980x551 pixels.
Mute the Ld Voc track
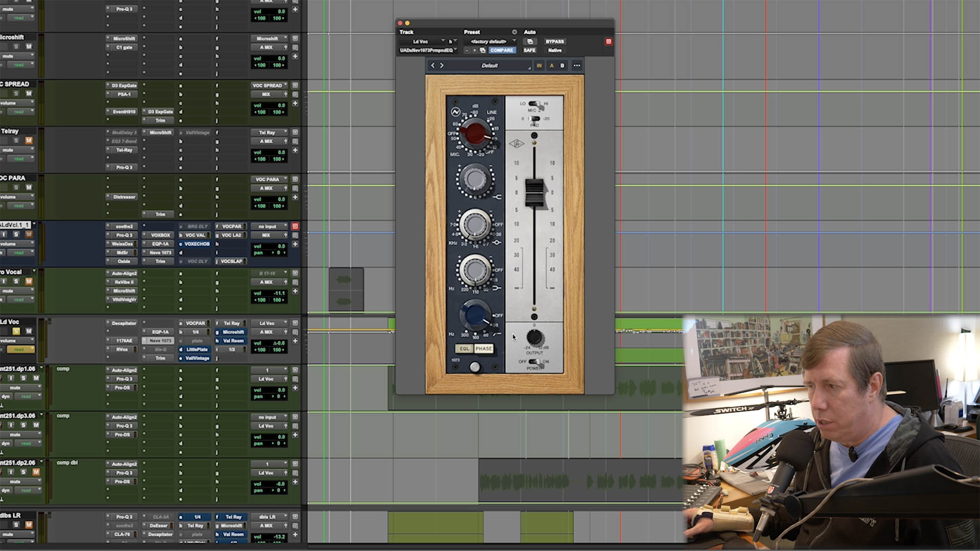[x=29, y=331]
